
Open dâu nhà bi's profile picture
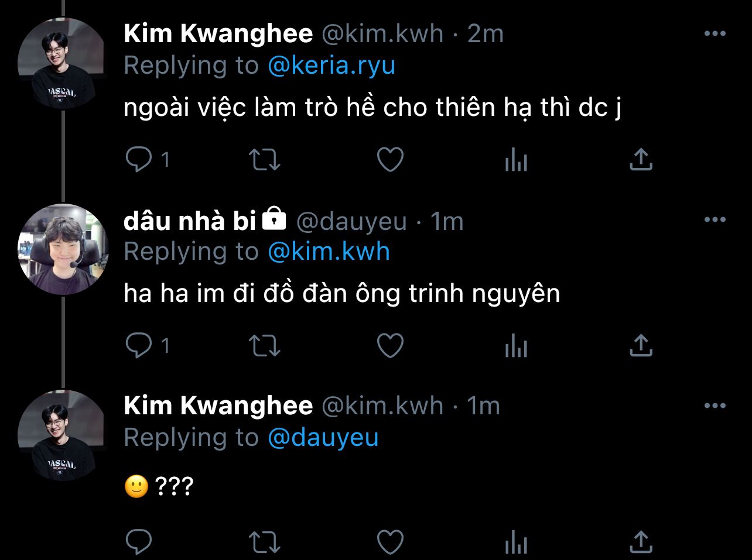pyautogui.click(x=63, y=249)
